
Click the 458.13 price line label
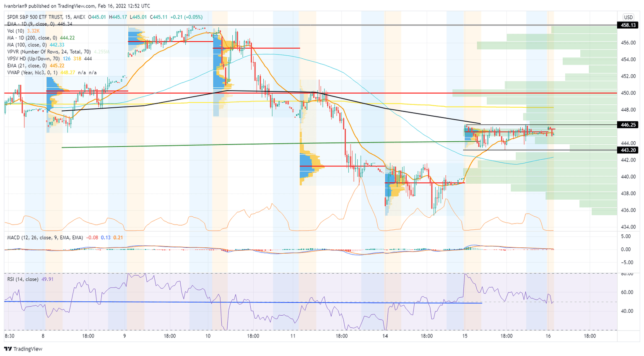tap(628, 25)
